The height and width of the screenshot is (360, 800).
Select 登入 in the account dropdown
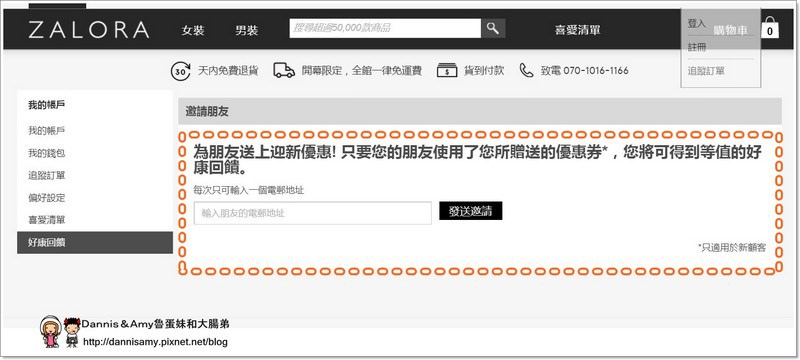point(696,23)
